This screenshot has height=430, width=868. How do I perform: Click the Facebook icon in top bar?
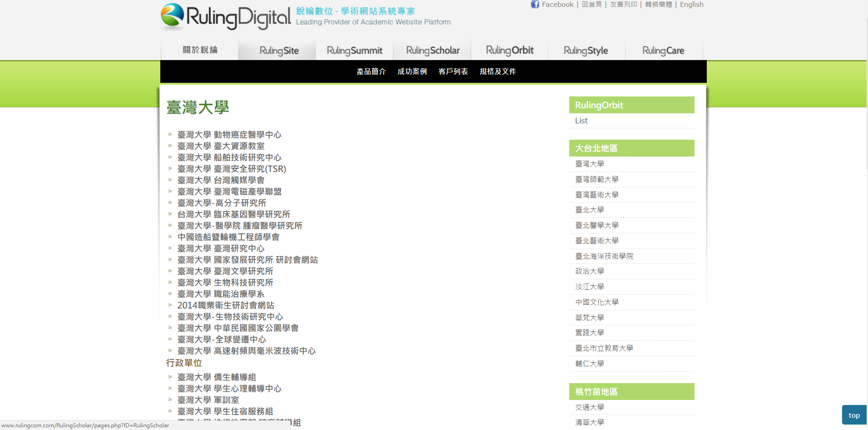535,5
